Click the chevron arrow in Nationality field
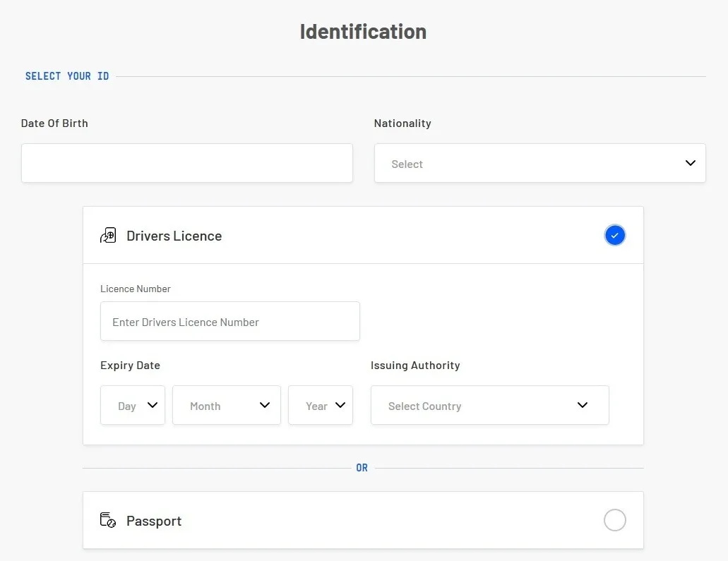Image resolution: width=728 pixels, height=561 pixels. point(690,163)
